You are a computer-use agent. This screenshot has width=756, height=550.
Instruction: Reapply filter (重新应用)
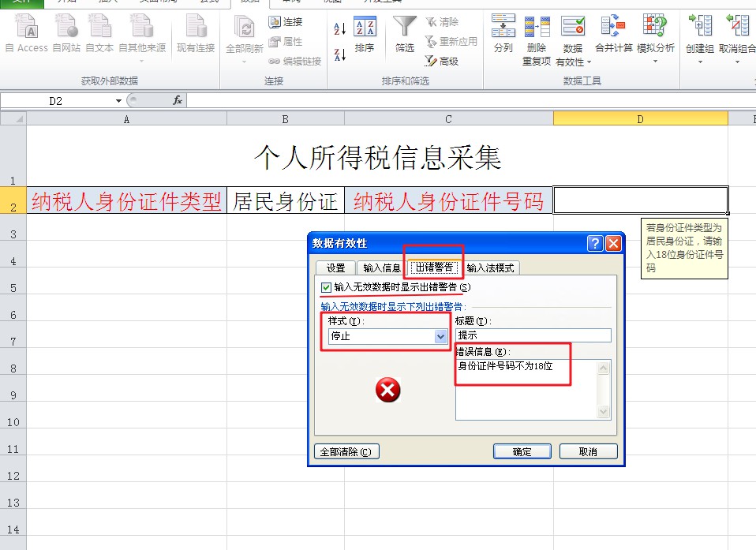click(x=451, y=42)
